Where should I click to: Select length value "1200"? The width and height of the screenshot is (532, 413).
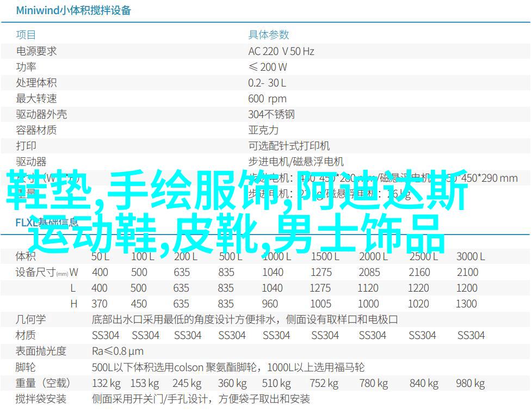coord(467,288)
